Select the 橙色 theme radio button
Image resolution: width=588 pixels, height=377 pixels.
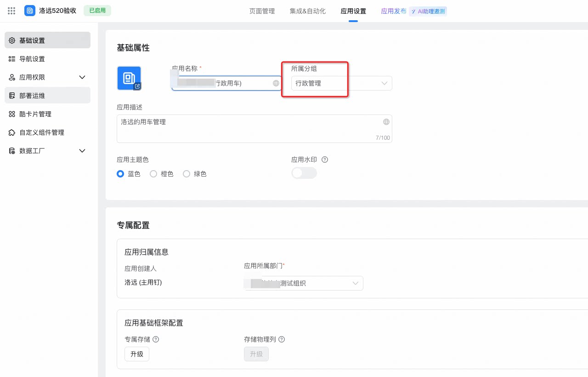tap(153, 174)
